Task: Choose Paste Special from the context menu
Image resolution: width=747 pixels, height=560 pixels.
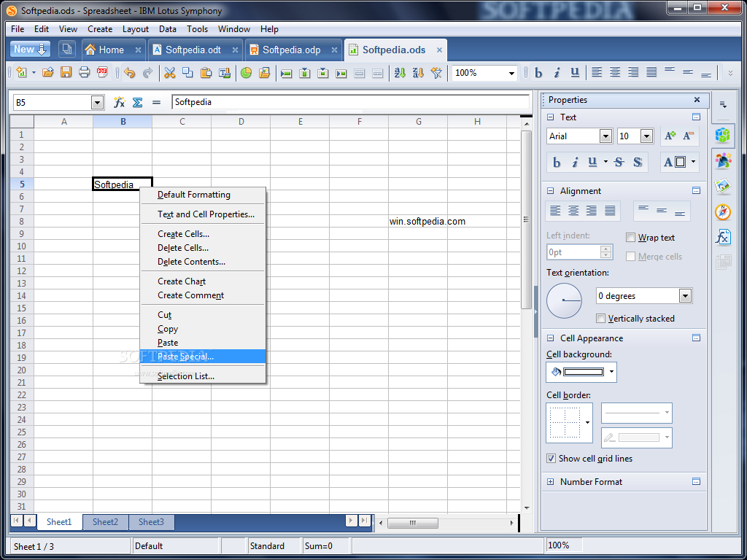Action: 203,356
